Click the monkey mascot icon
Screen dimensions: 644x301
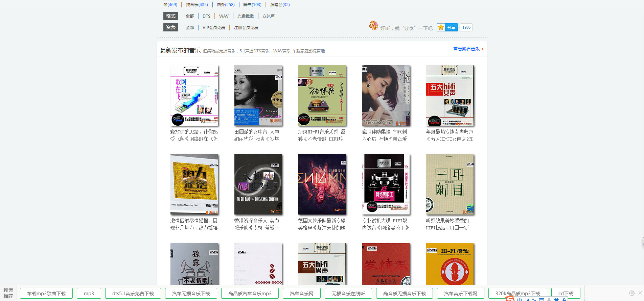coord(373,25)
